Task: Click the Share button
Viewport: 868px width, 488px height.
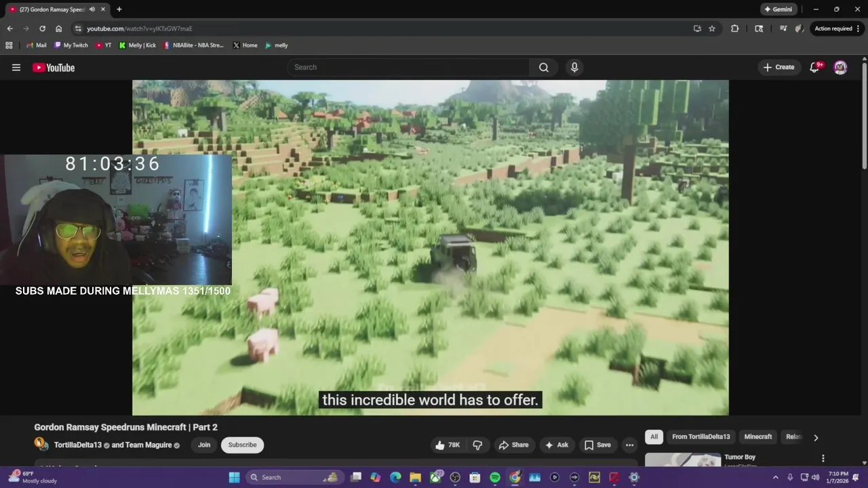Action: click(513, 445)
